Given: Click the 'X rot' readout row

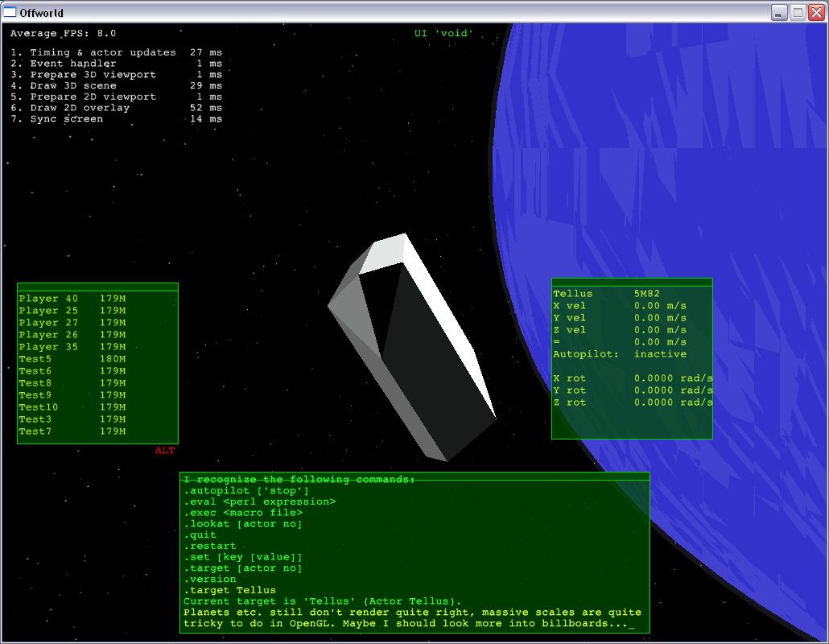Looking at the screenshot, I should point(633,378).
